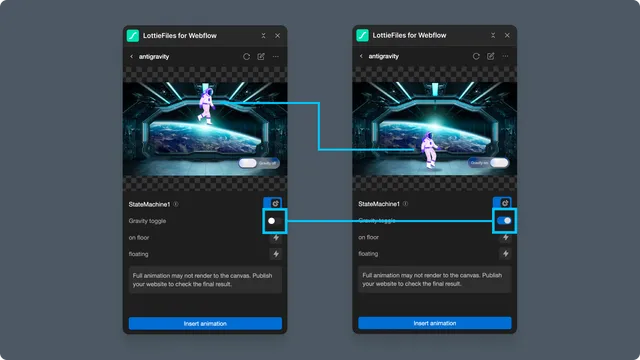Screen dimensions: 640x360
Task: Click seated astronaut in right preview
Action: pos(429,150)
